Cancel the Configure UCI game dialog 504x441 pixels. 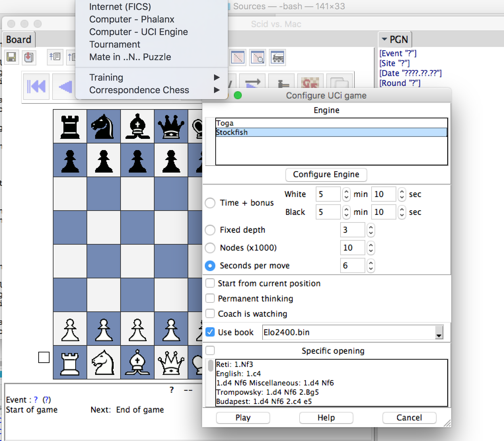[409, 418]
